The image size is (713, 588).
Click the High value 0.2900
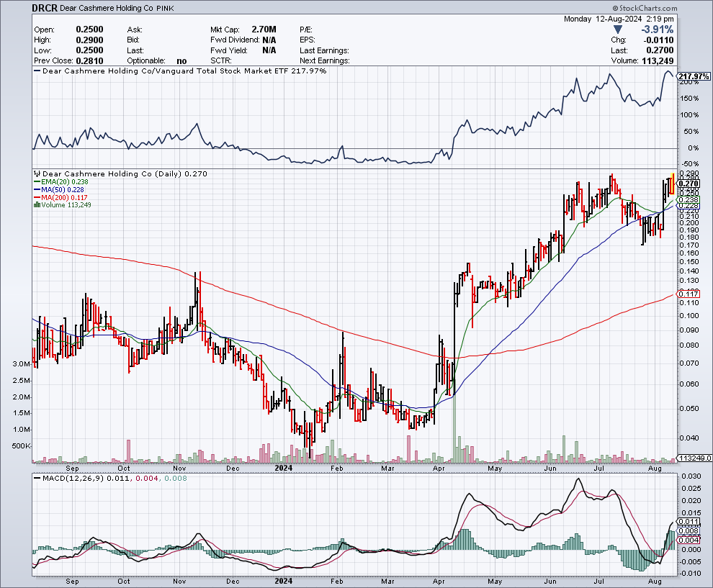click(89, 40)
